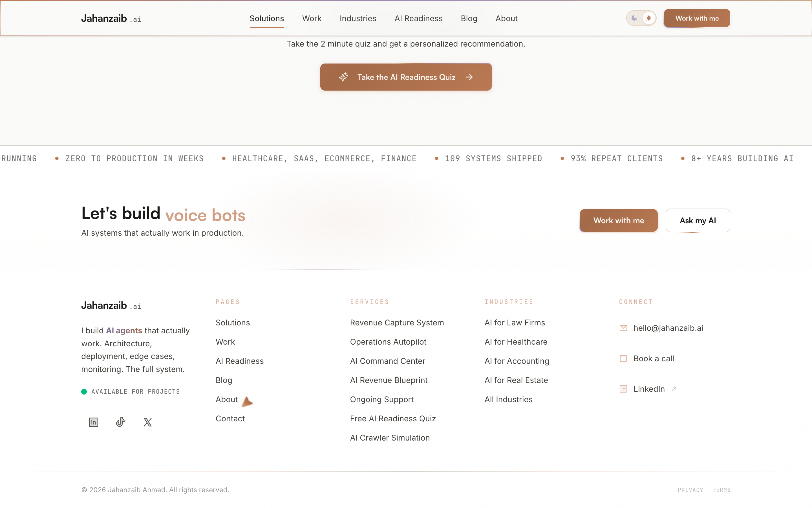
Task: Open AI for Healthcare link
Action: click(x=516, y=342)
